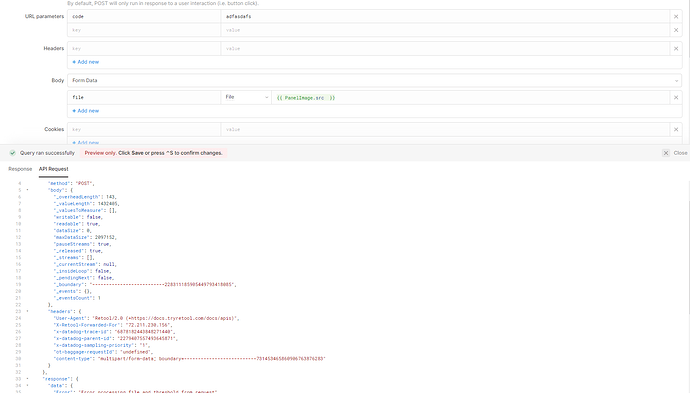The height and width of the screenshot is (398, 690).
Task: Delete the empty URL parameter row
Action: [x=676, y=30]
